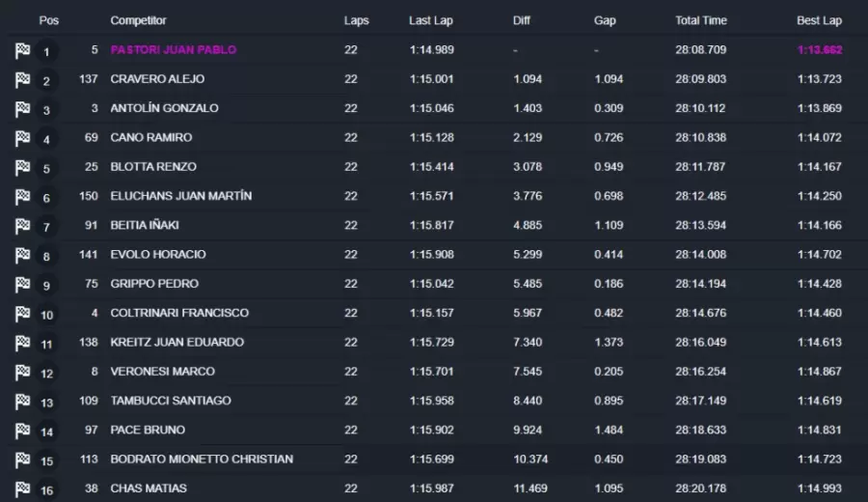Sort by the Competitor column header

(138, 20)
